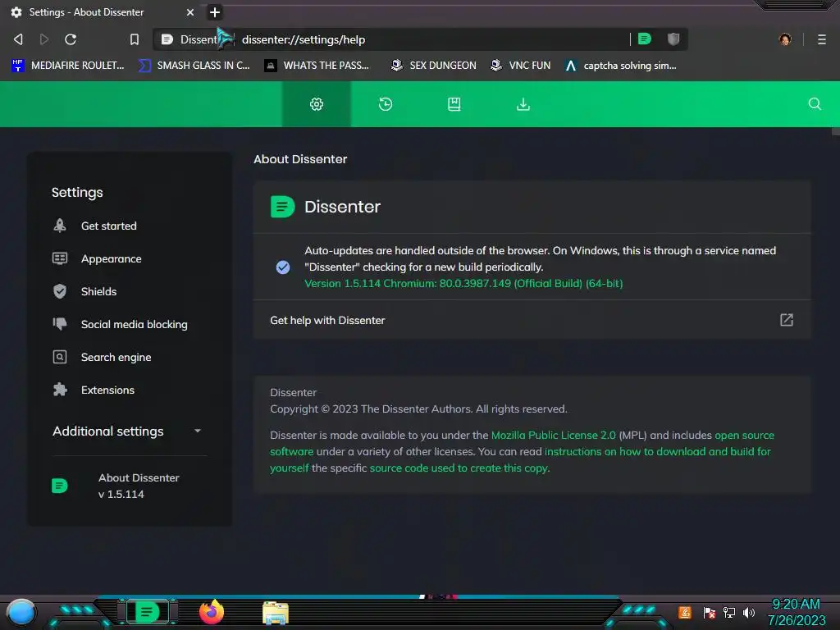Click external link icon for Get help
The width and height of the screenshot is (840, 630).
point(787,320)
